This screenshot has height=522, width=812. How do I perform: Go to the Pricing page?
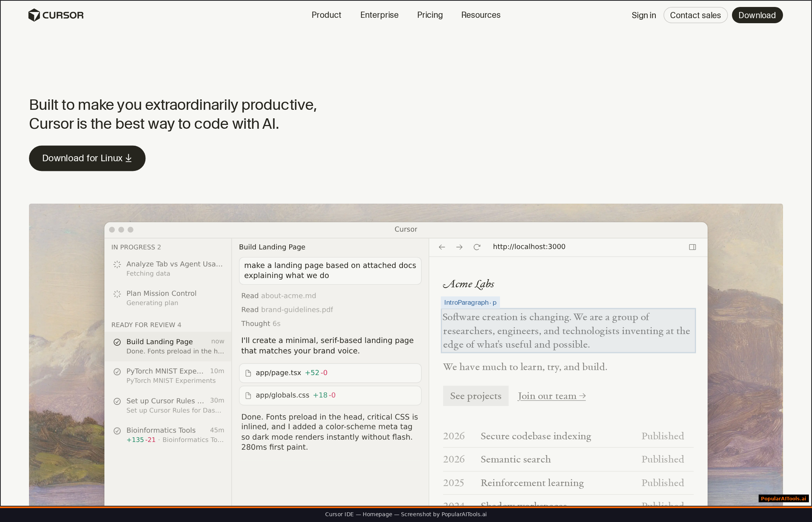430,15
